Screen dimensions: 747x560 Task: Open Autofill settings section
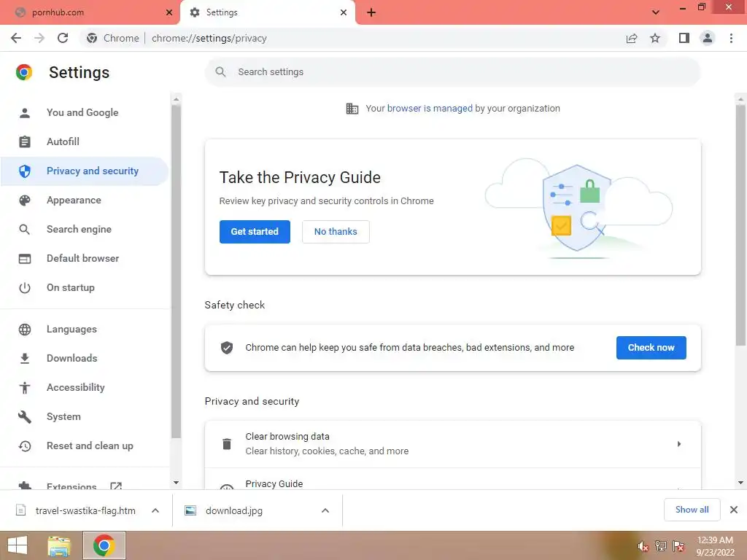(x=85, y=142)
